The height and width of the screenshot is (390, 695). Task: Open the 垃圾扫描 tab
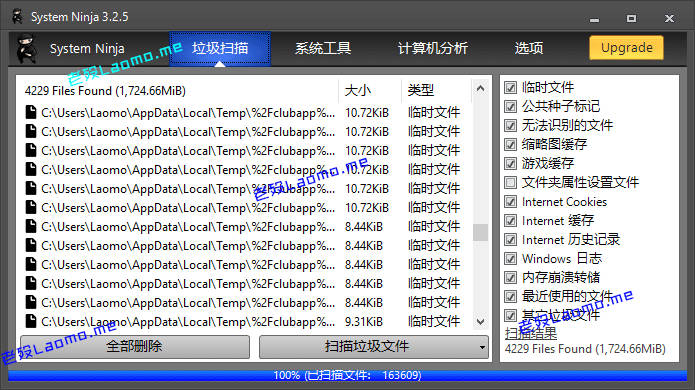point(220,48)
